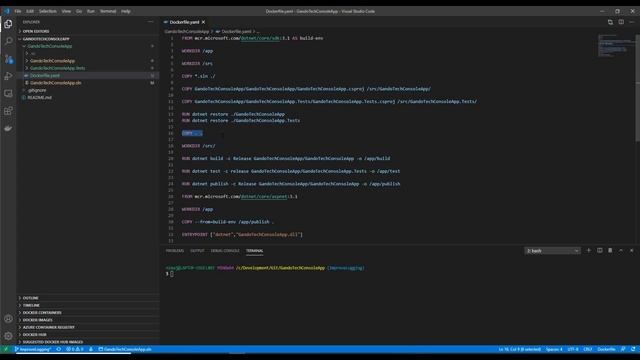Open the Terminal menu

pos(108,11)
